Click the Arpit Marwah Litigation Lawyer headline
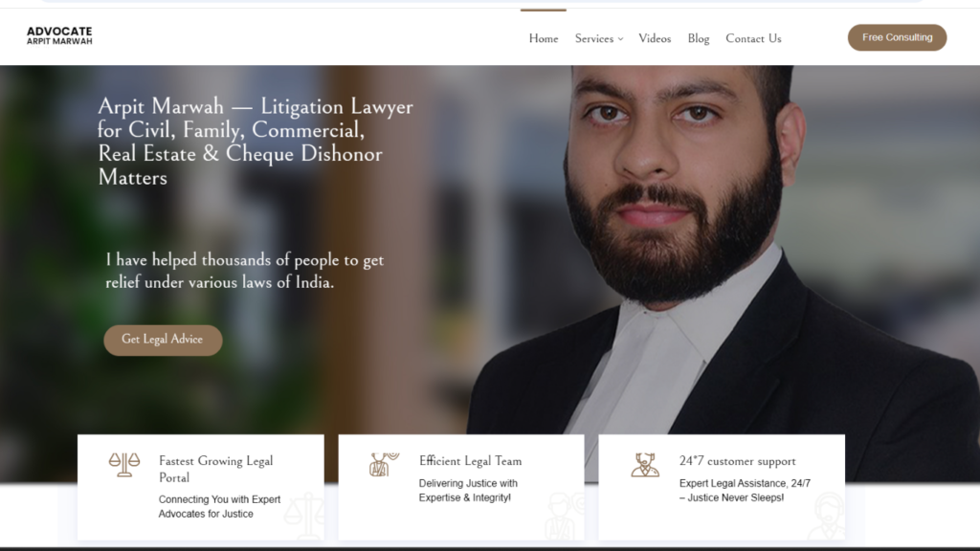Viewport: 980px width, 551px height. (255, 142)
